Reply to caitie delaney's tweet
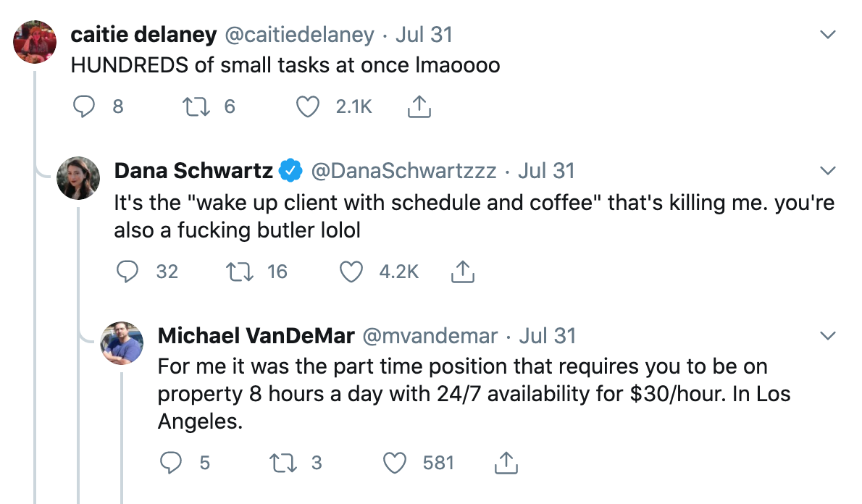Screen dimensions: 862x504 (x=84, y=106)
